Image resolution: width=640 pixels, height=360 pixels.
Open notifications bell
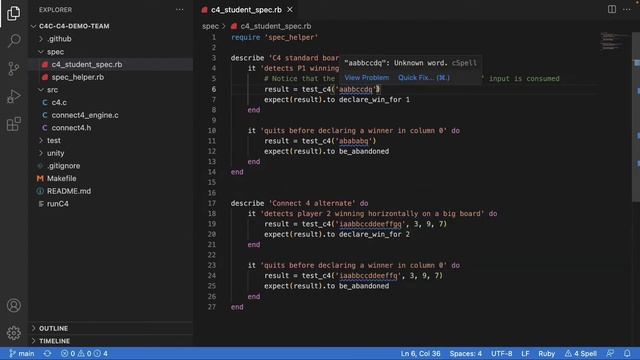[x=627, y=353]
